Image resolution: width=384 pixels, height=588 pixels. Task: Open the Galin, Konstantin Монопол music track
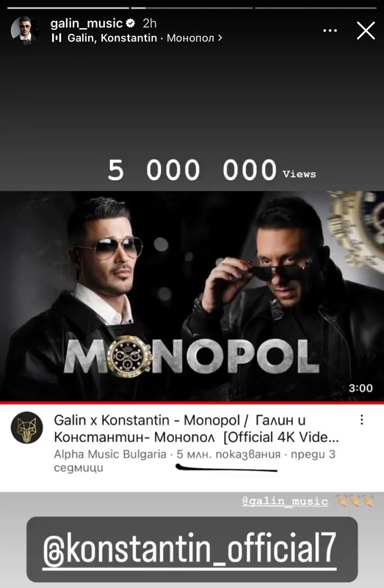(x=137, y=38)
